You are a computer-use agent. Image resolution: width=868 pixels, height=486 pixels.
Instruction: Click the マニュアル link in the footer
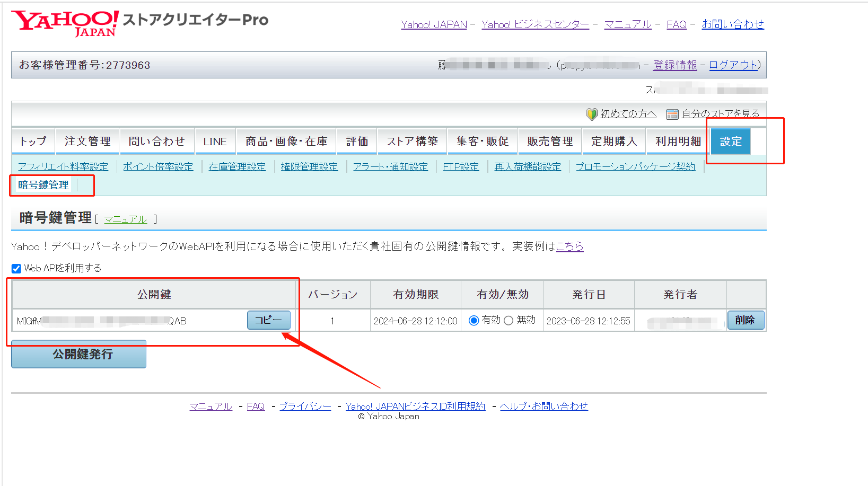[211, 407]
